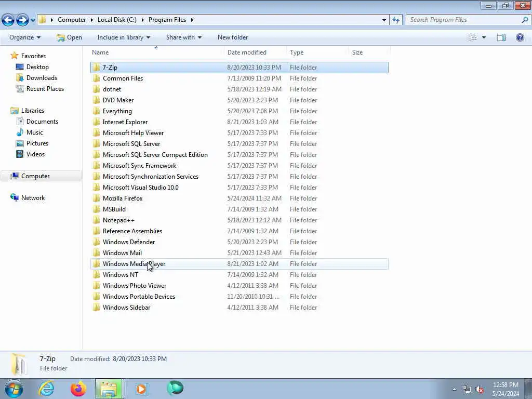Open the Organize menu

pyautogui.click(x=25, y=37)
